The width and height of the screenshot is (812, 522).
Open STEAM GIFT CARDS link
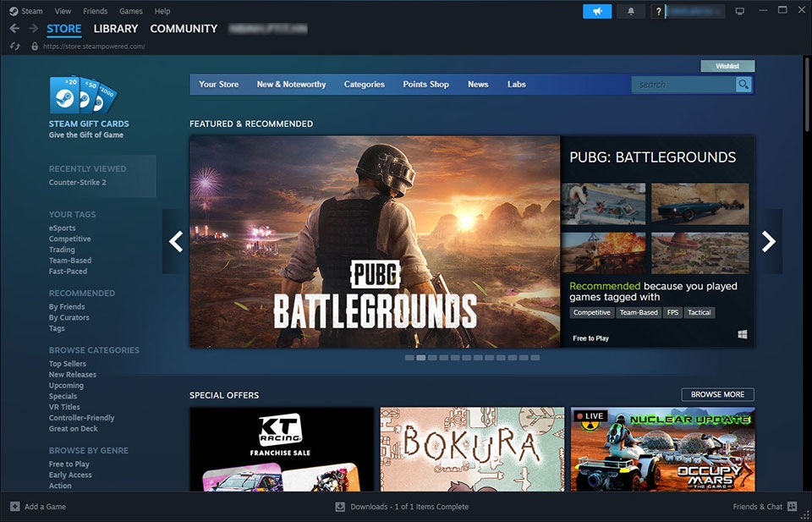89,124
